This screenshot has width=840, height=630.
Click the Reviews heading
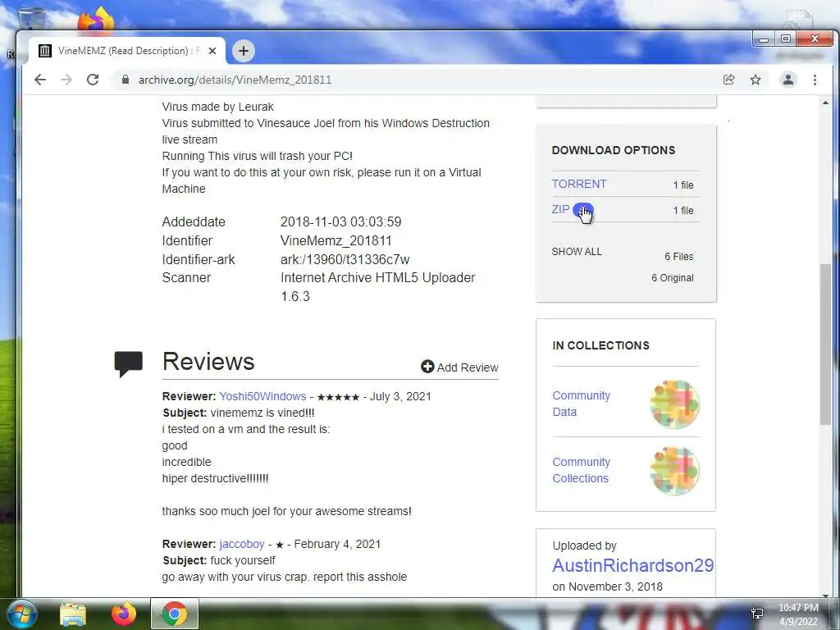tap(208, 362)
